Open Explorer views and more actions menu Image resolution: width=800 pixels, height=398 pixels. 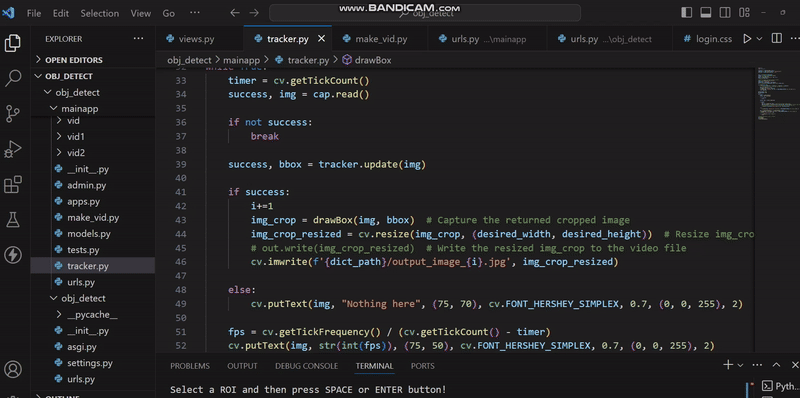(x=138, y=39)
